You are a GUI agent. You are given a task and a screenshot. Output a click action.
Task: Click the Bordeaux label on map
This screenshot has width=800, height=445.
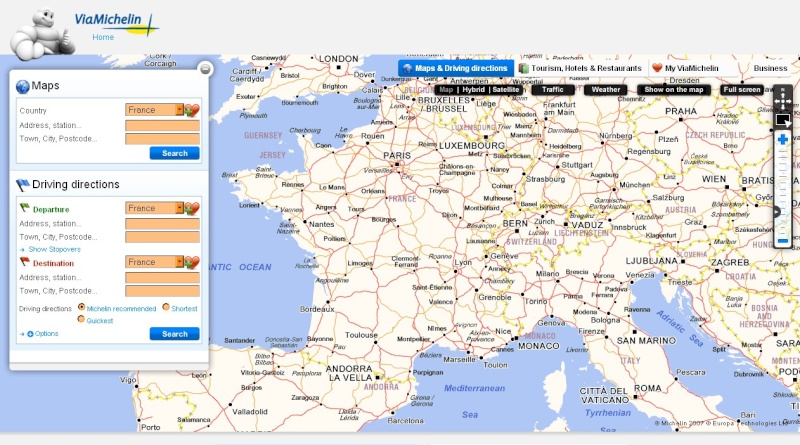point(317,309)
